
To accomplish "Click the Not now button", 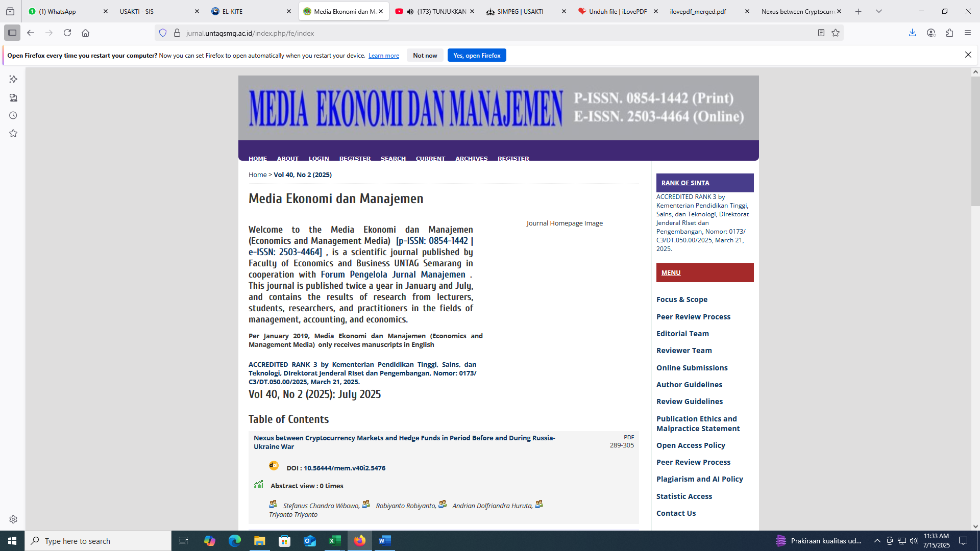I will (x=425, y=55).
